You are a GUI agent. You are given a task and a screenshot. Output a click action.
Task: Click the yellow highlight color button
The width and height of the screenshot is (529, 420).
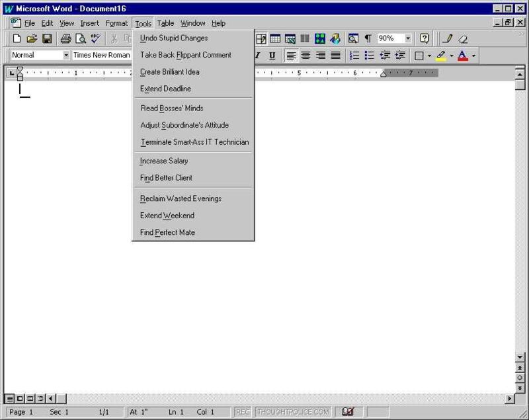(441, 56)
